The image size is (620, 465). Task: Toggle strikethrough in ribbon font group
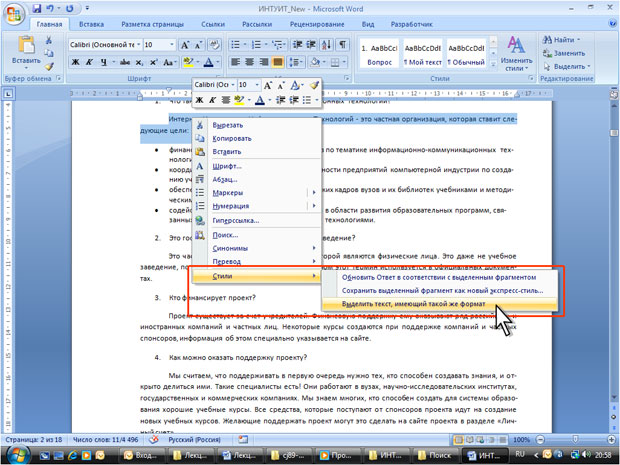point(125,62)
